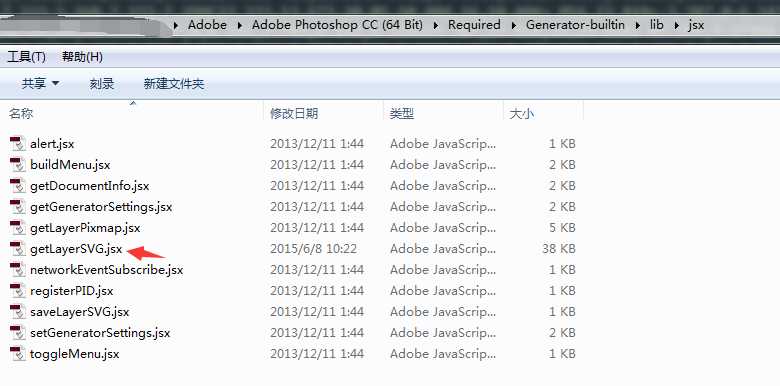Image resolution: width=780 pixels, height=386 pixels.
Task: Open the 共享 dropdown in toolbar
Action: [40, 84]
